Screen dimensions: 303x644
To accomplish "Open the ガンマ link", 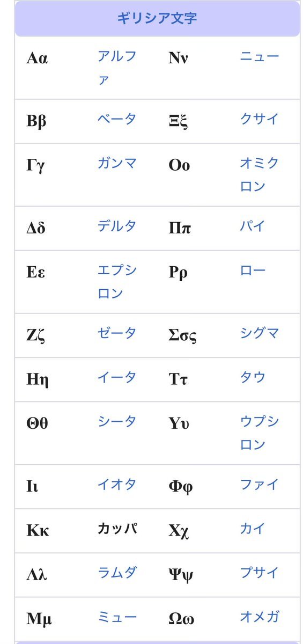I will point(117,163).
